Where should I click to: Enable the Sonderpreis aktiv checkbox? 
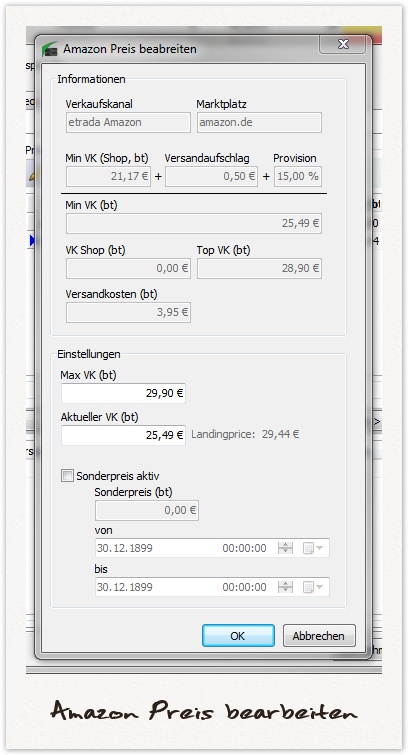point(67,476)
